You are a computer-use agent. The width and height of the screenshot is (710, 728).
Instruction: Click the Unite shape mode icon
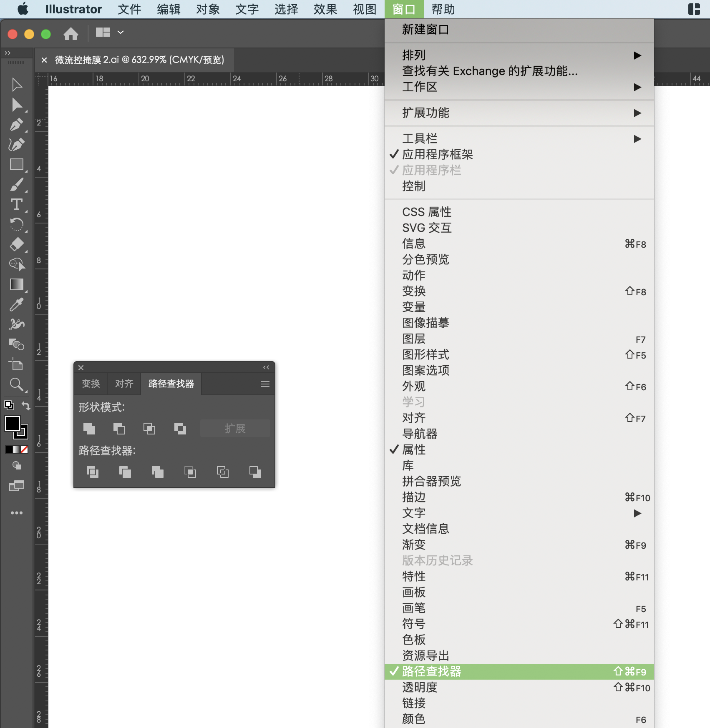[89, 428]
